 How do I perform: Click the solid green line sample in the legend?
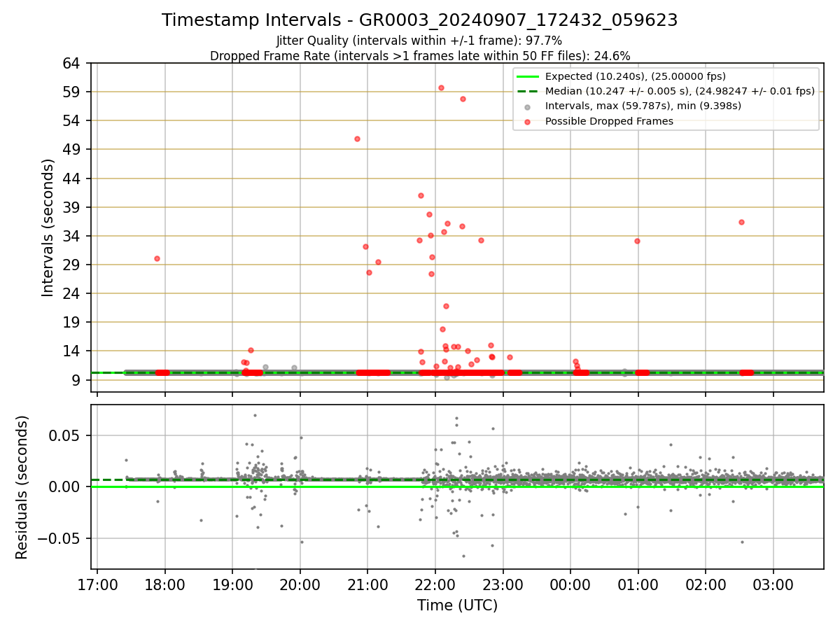[528, 76]
